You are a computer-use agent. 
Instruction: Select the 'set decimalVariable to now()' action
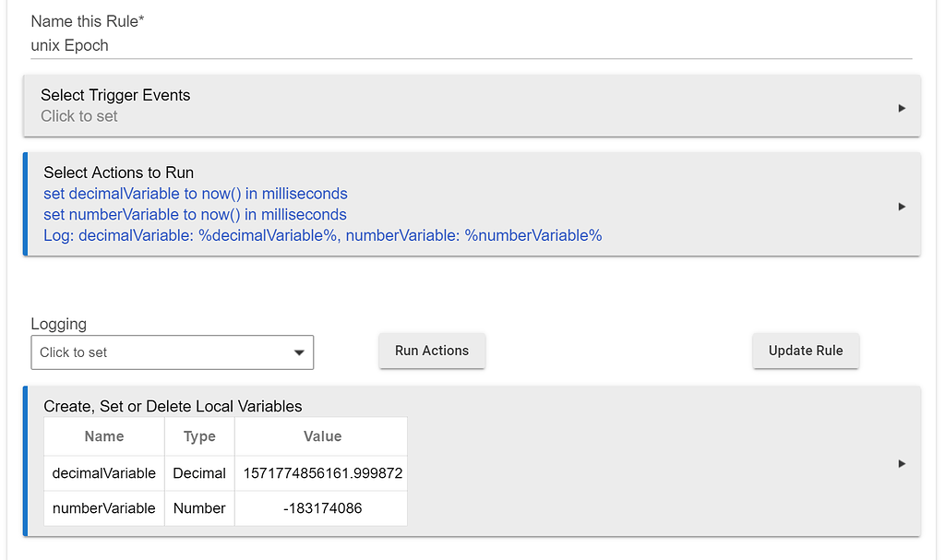pyautogui.click(x=195, y=194)
